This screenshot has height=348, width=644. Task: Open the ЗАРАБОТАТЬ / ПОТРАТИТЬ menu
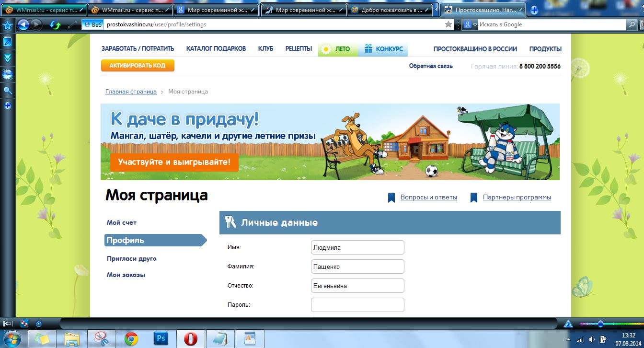click(x=138, y=49)
